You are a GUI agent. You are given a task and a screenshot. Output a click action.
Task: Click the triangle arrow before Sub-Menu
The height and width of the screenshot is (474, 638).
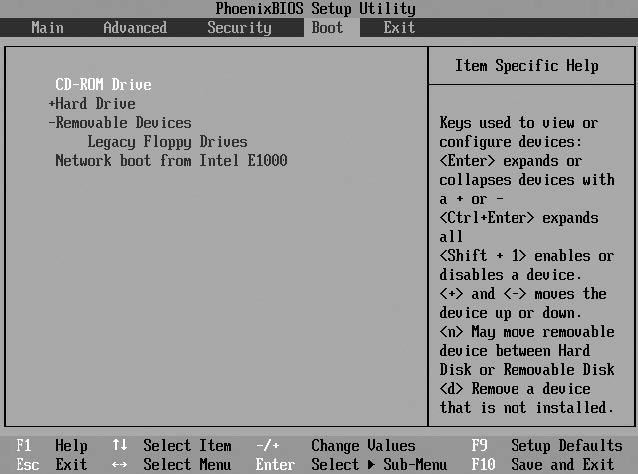[367, 464]
